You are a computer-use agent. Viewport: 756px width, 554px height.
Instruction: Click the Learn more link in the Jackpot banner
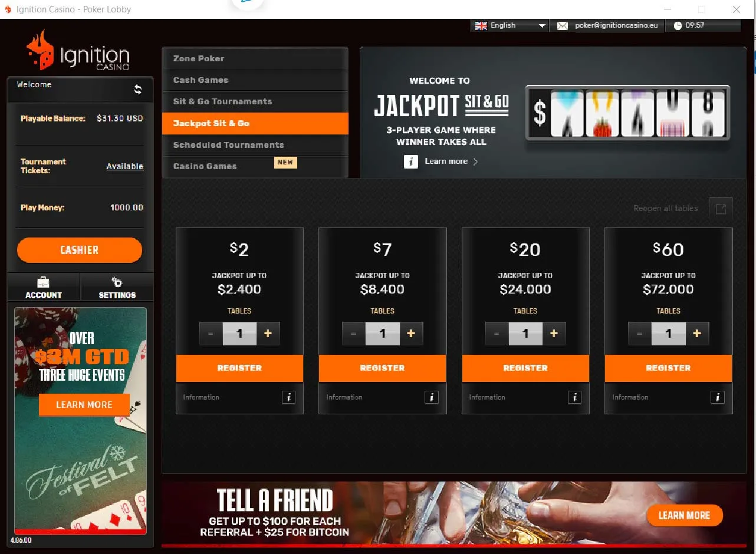point(446,161)
